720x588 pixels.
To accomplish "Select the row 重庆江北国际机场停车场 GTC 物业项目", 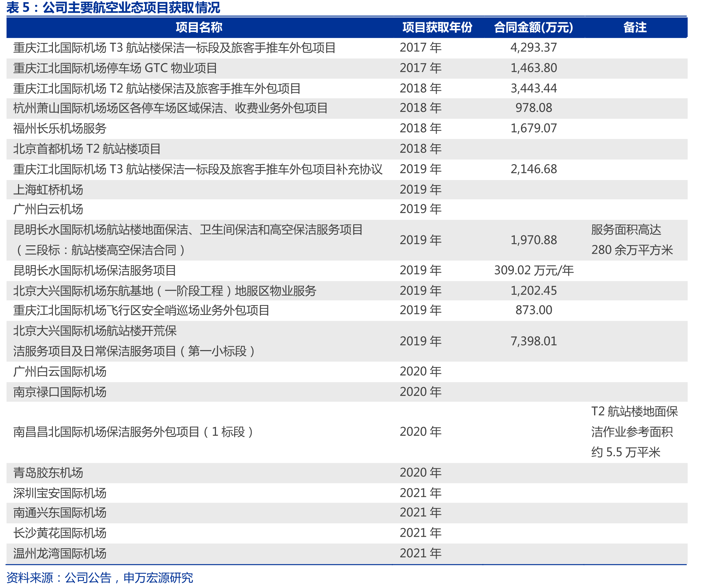I will pos(347,68).
